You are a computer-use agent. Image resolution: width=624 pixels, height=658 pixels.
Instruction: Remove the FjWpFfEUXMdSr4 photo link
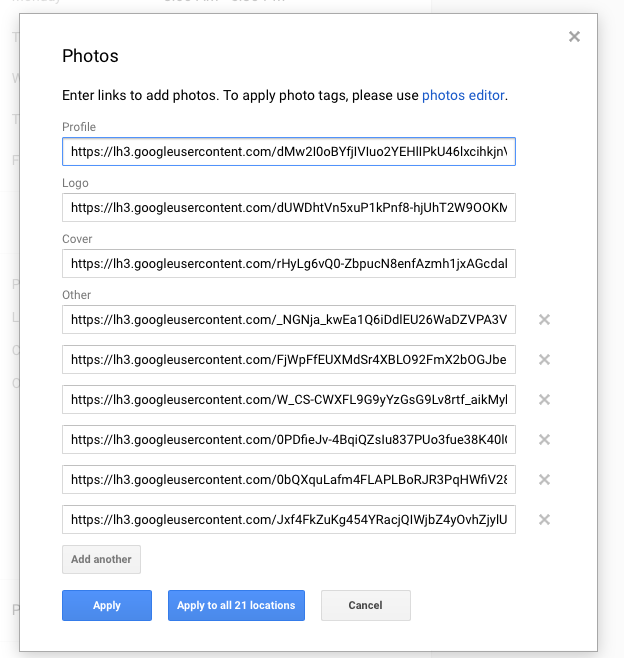point(544,359)
